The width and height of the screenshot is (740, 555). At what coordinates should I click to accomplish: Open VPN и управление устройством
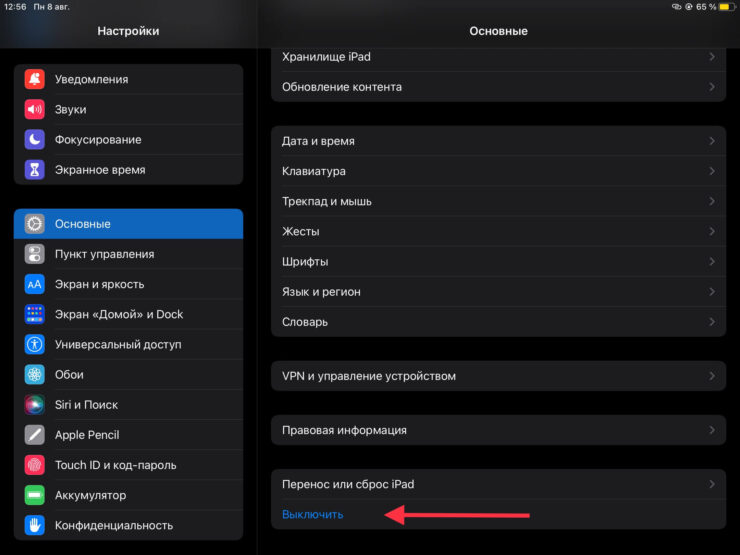(x=498, y=376)
